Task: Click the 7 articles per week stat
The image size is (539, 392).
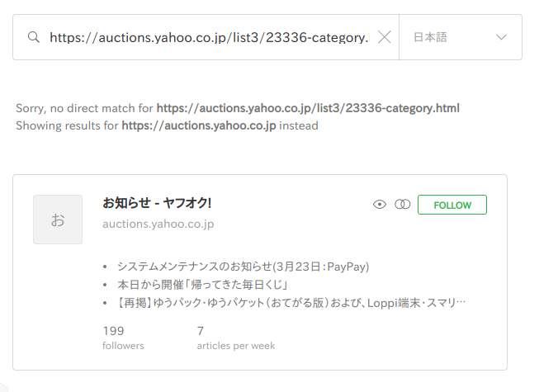Action: [201, 331]
